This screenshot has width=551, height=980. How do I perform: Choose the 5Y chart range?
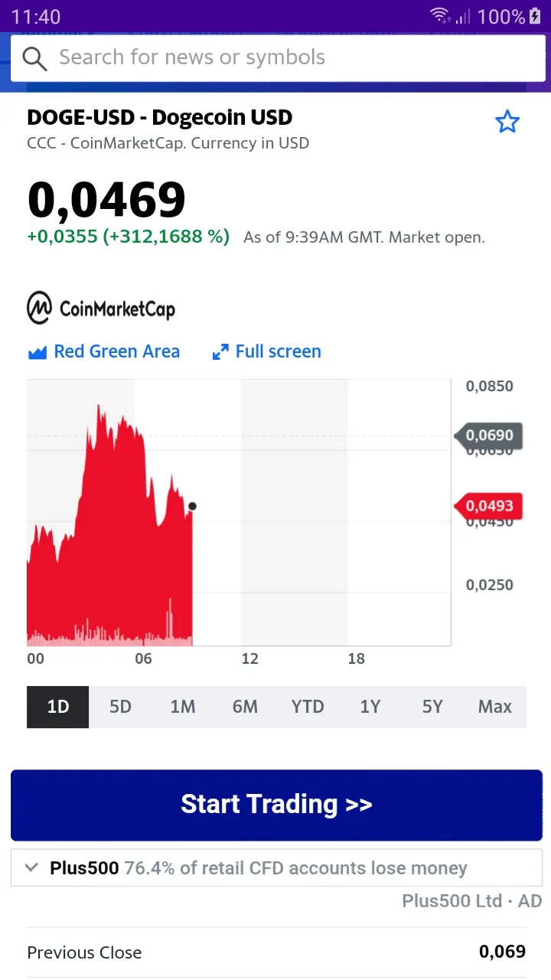tap(432, 707)
